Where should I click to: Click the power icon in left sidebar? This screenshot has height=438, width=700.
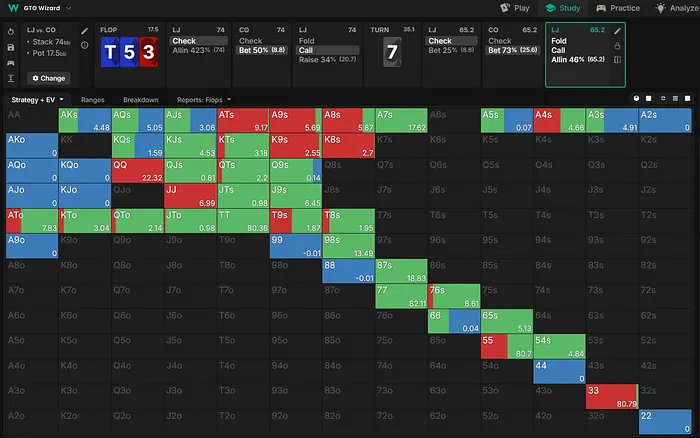coord(10,31)
